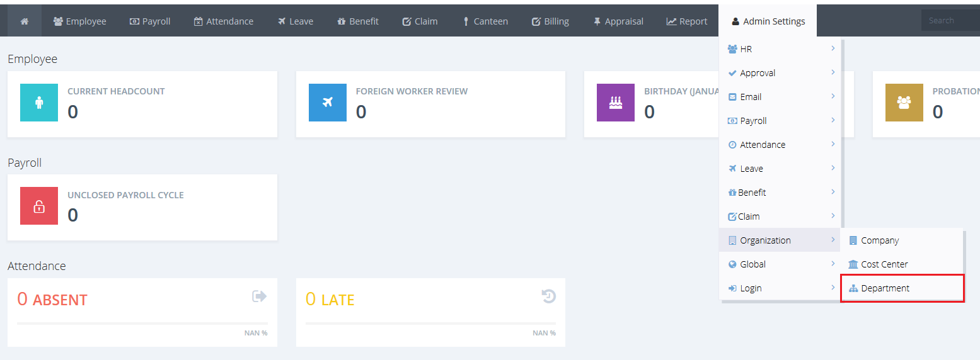Click the Report link in navbar
The image size is (980, 360).
pyautogui.click(x=686, y=21)
